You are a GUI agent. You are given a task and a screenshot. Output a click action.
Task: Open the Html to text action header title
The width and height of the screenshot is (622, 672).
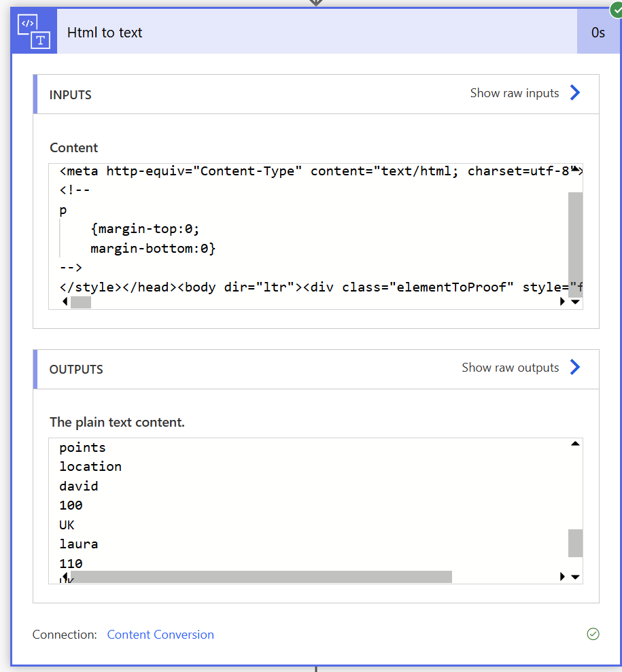coord(105,33)
